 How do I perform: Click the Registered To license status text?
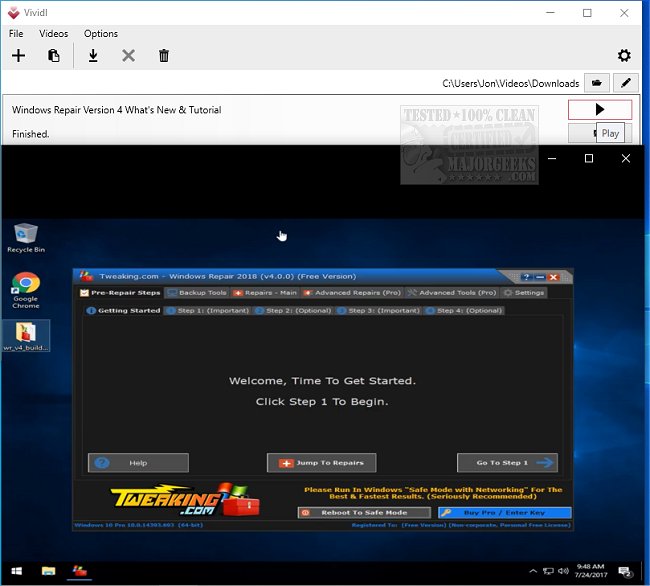pyautogui.click(x=461, y=525)
